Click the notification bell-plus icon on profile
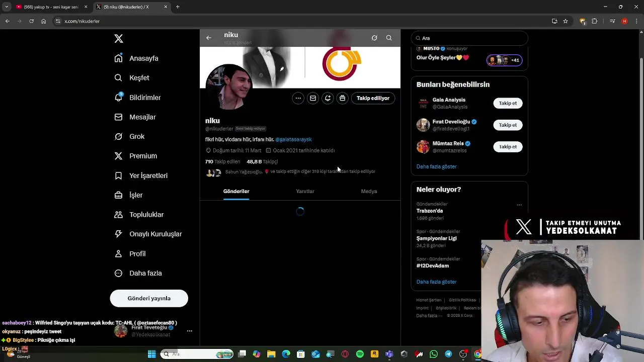 coord(328,98)
